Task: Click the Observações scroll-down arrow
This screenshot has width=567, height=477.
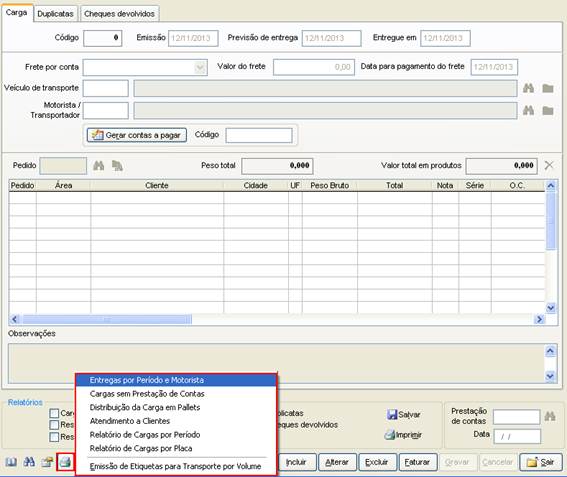Action: (x=550, y=376)
